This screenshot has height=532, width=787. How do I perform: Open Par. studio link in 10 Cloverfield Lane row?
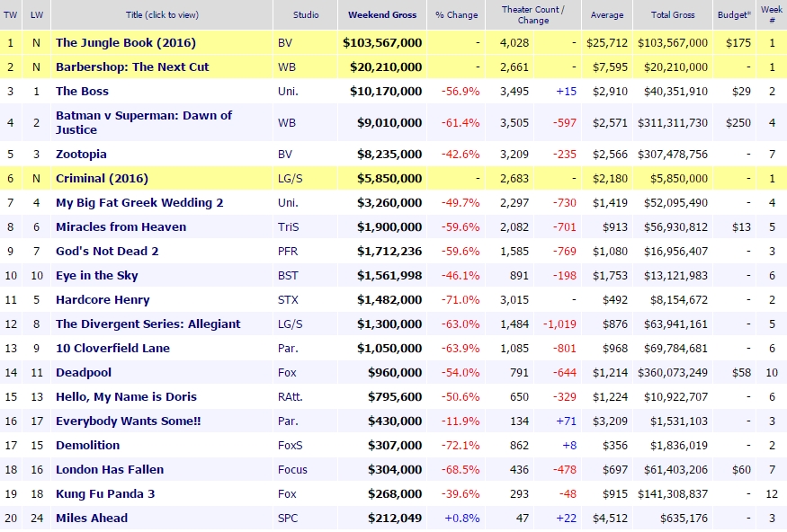(x=288, y=348)
